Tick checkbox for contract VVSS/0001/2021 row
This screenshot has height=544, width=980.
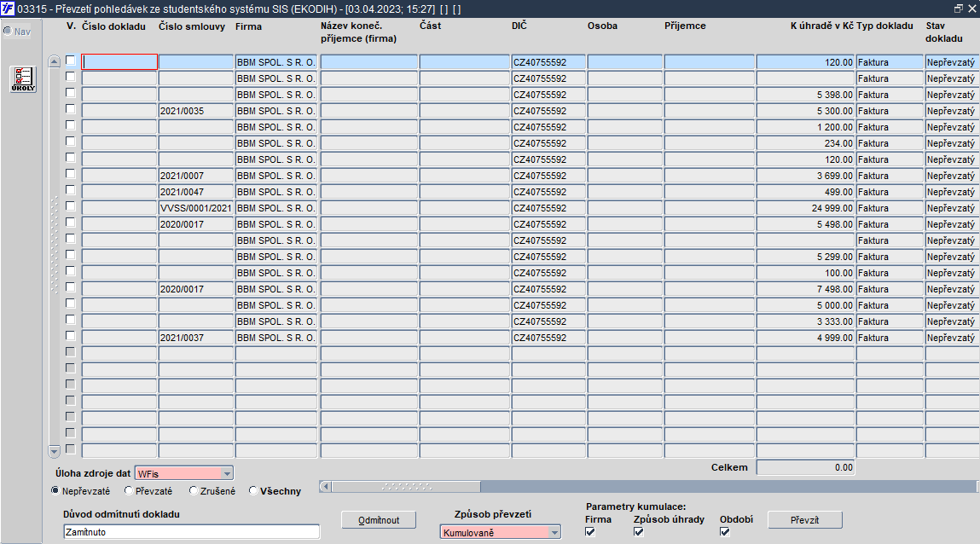tap(71, 206)
